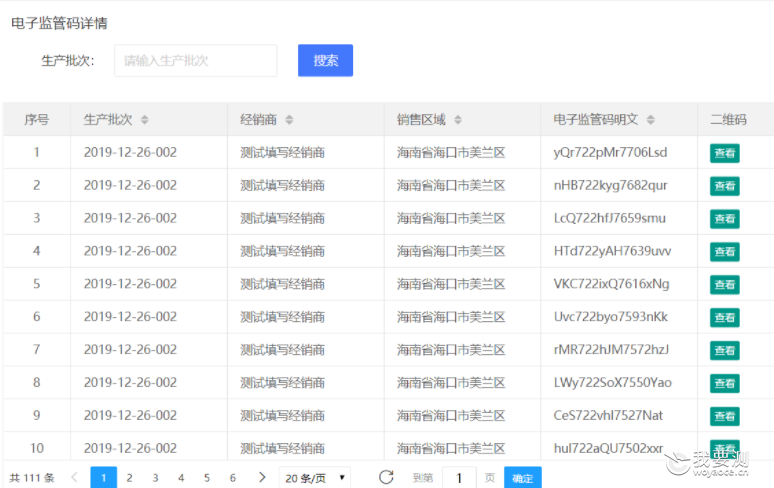Go to previous page arrow
Image resolution: width=774 pixels, height=488 pixels.
[75, 477]
